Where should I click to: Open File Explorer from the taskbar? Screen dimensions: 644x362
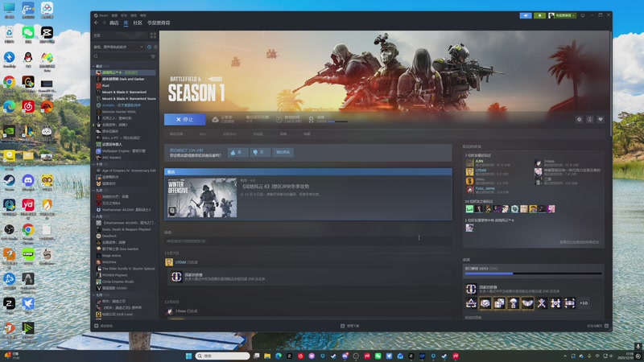(x=267, y=356)
